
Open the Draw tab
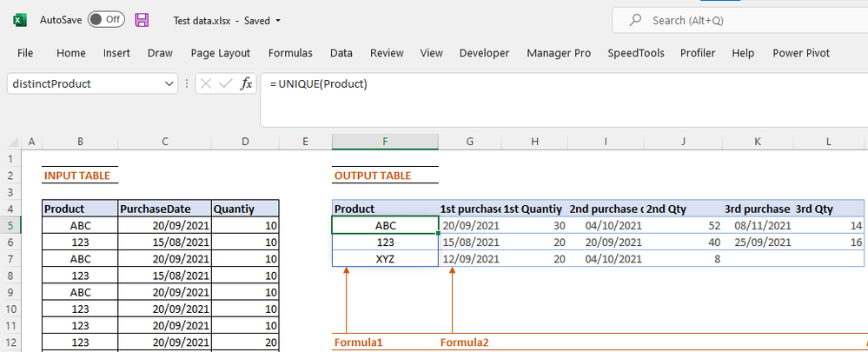click(160, 53)
